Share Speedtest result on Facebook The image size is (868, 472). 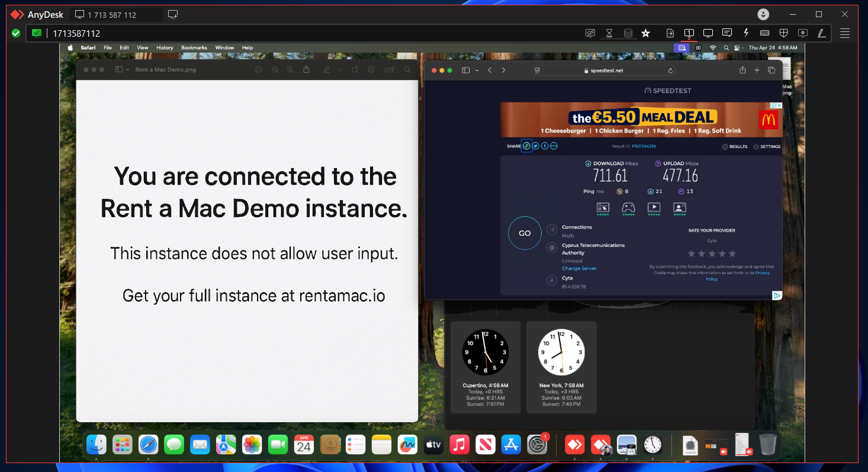545,146
